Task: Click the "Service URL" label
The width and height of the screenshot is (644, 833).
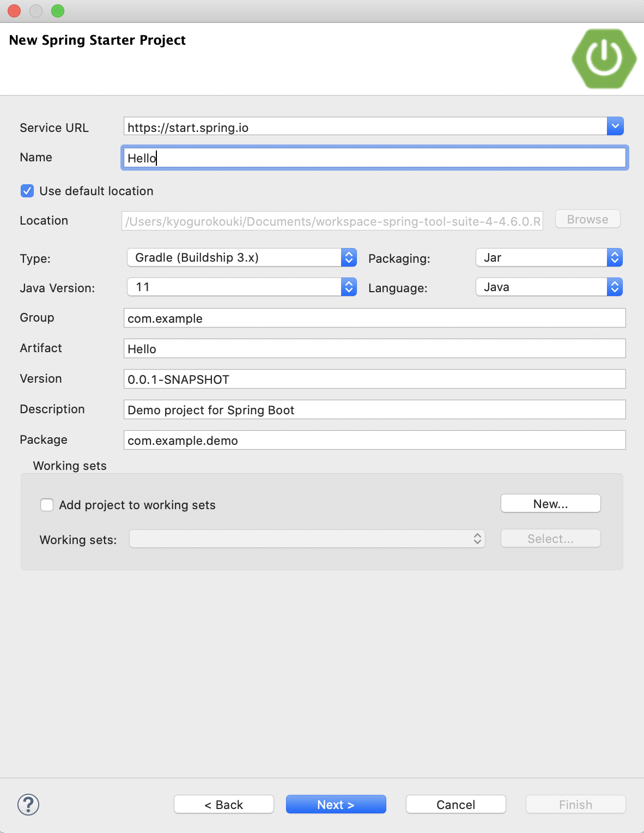Action: 54,128
